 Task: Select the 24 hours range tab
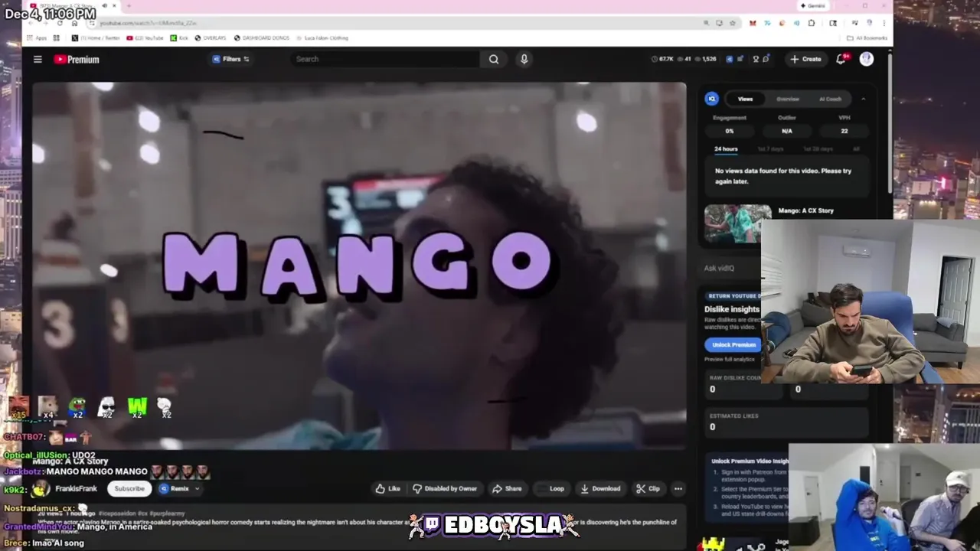pos(726,148)
